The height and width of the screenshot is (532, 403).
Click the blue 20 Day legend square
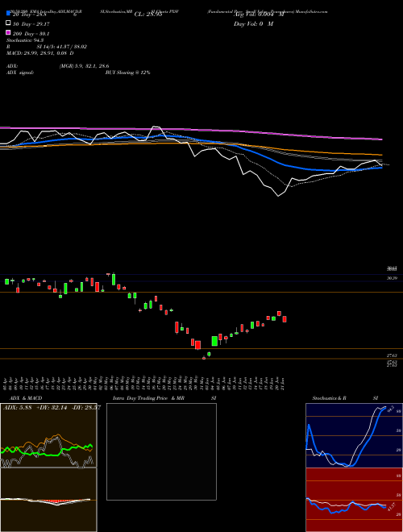tap(8, 13)
